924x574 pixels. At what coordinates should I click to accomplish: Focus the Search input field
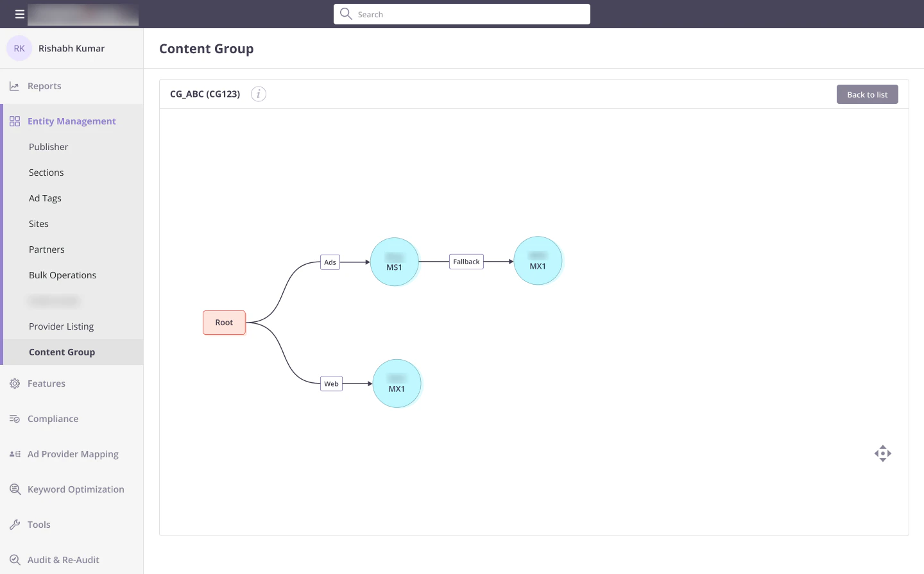pyautogui.click(x=462, y=14)
